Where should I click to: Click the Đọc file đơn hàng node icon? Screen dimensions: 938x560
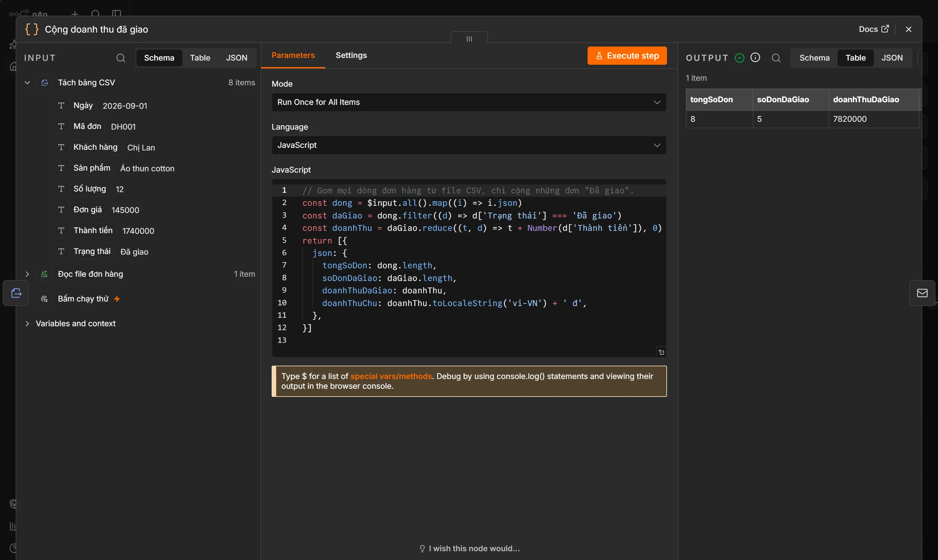point(45,274)
